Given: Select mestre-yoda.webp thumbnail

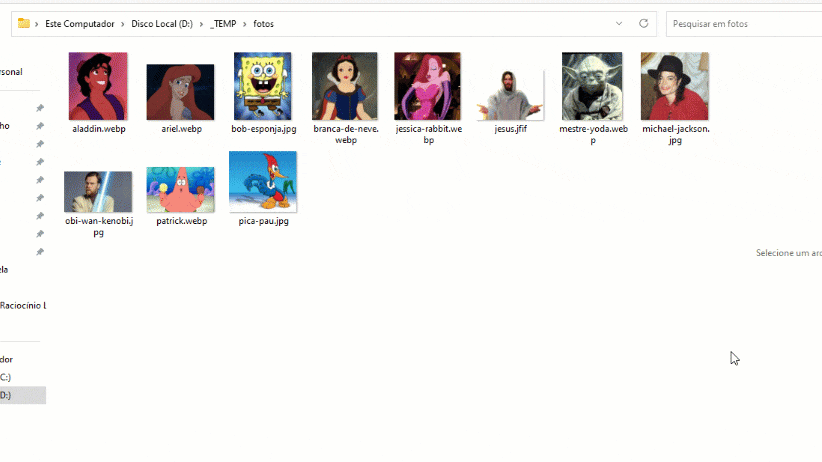Looking at the screenshot, I should (592, 86).
